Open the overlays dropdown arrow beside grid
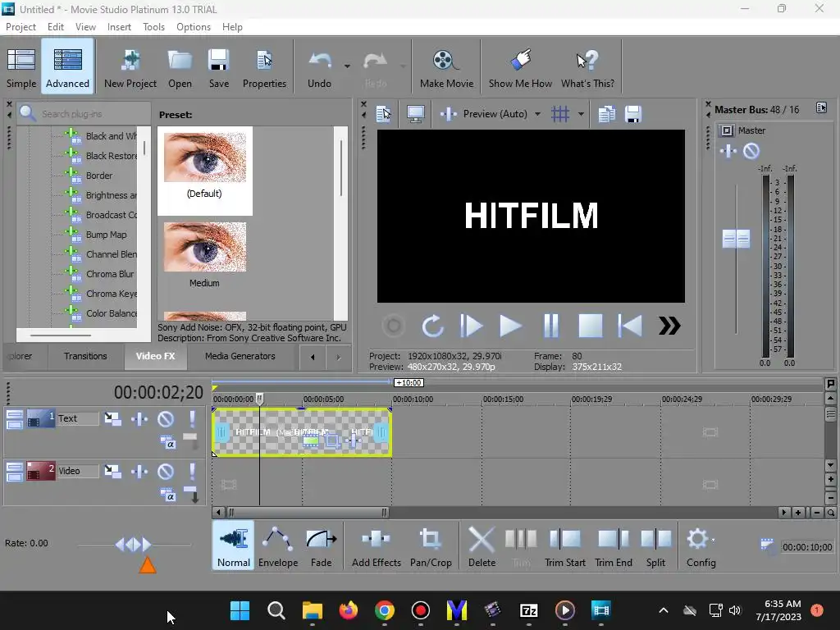 [x=581, y=114]
